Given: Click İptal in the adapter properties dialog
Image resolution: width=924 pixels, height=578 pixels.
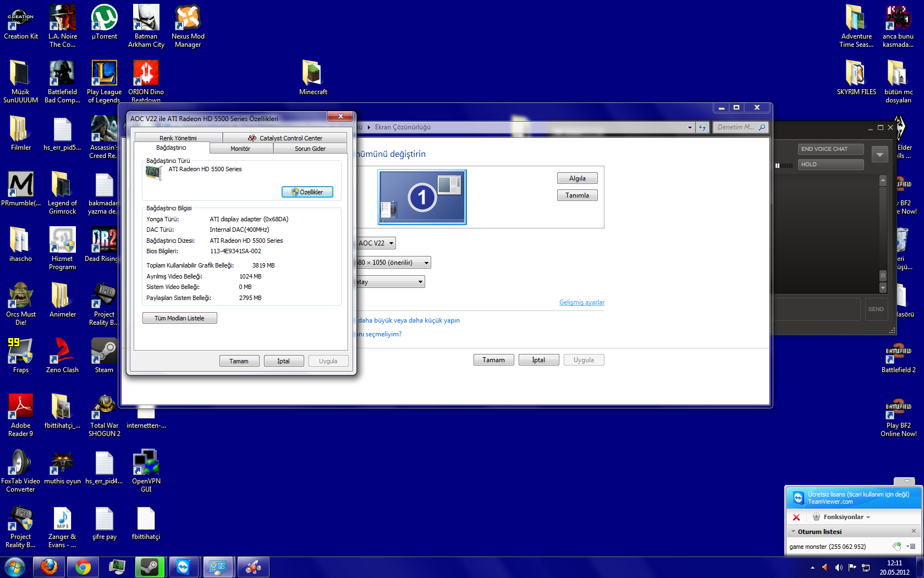Looking at the screenshot, I should coord(283,361).
